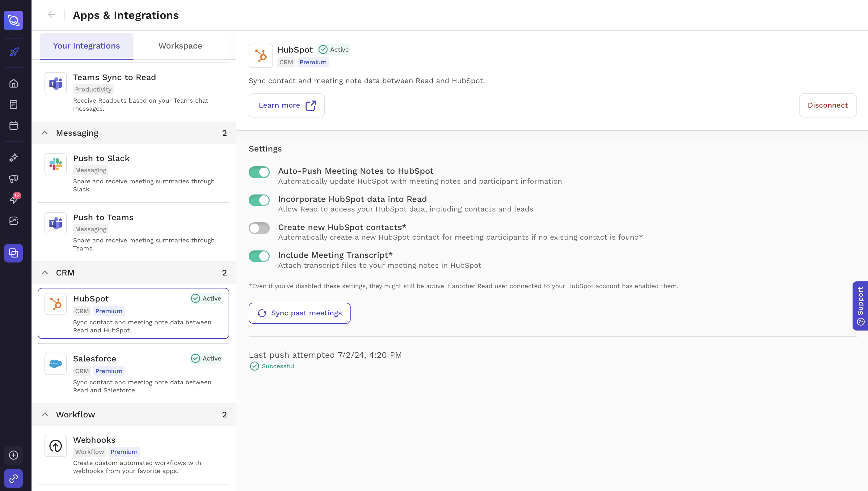Select the Push to Slack integration
The height and width of the screenshot is (491, 868).
click(x=133, y=173)
